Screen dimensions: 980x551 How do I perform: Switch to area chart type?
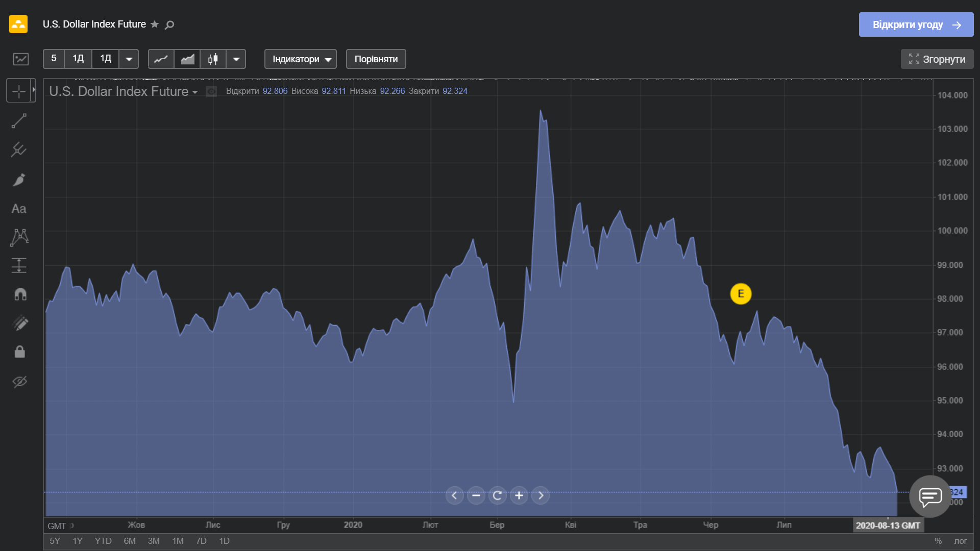[x=187, y=59]
